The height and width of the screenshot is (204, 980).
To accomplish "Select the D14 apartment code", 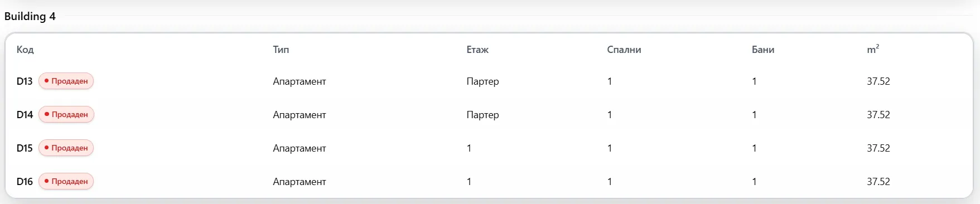I will click(25, 115).
